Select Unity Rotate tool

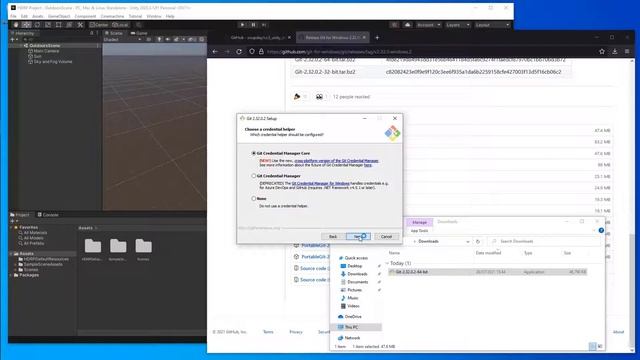pyautogui.click(x=37, y=25)
